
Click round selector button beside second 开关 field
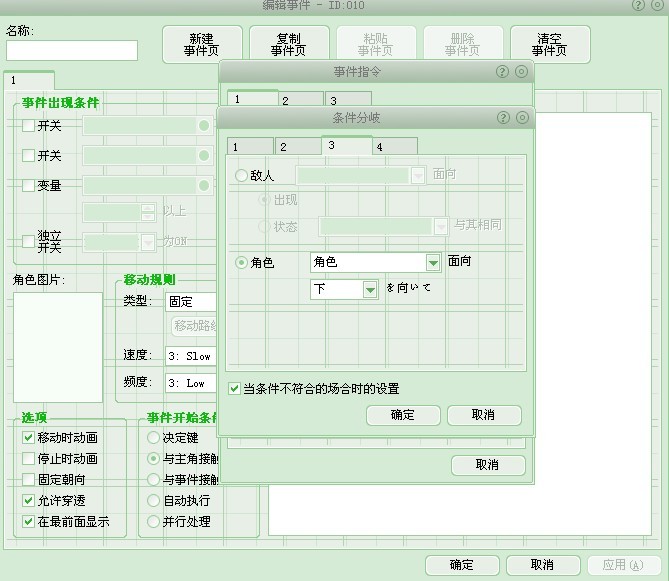[x=204, y=155]
